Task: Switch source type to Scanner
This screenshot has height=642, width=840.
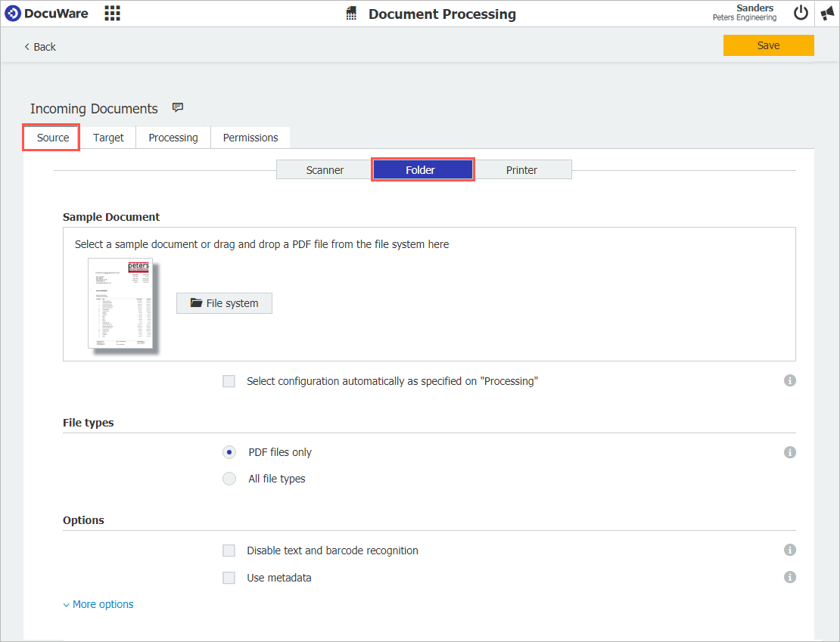Action: pos(325,169)
